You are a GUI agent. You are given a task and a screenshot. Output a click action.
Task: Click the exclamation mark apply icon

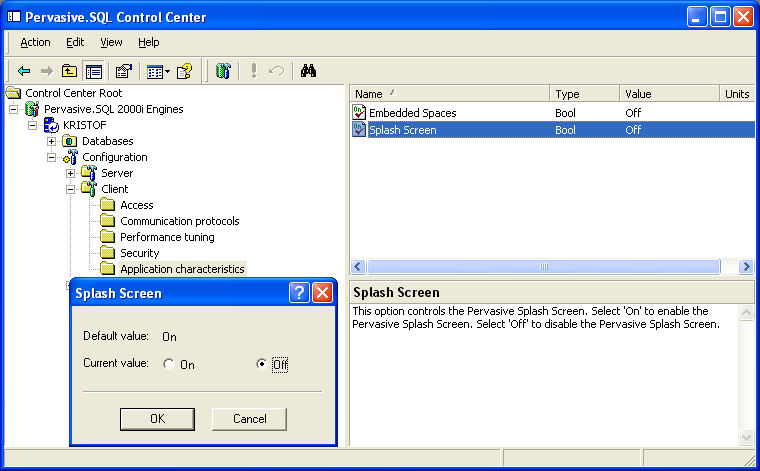click(253, 71)
